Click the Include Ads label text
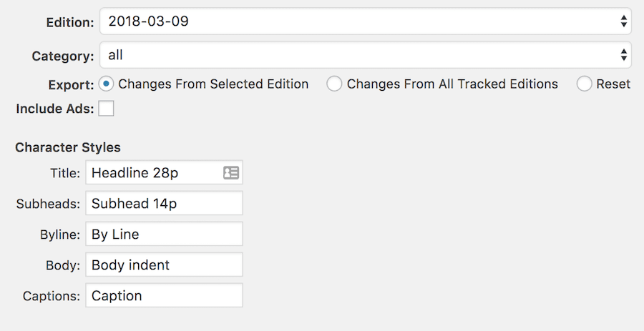Viewport: 644px width, 331px height. click(x=55, y=109)
